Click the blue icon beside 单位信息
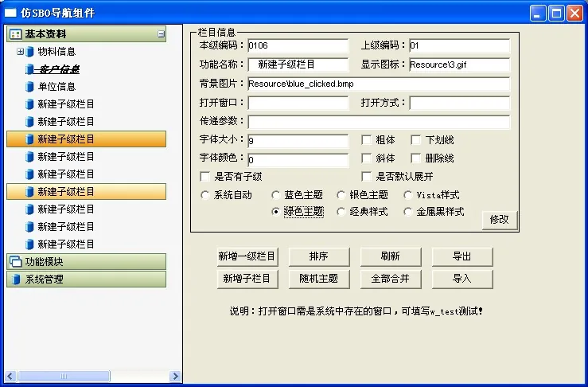588x387 pixels. pyautogui.click(x=29, y=87)
